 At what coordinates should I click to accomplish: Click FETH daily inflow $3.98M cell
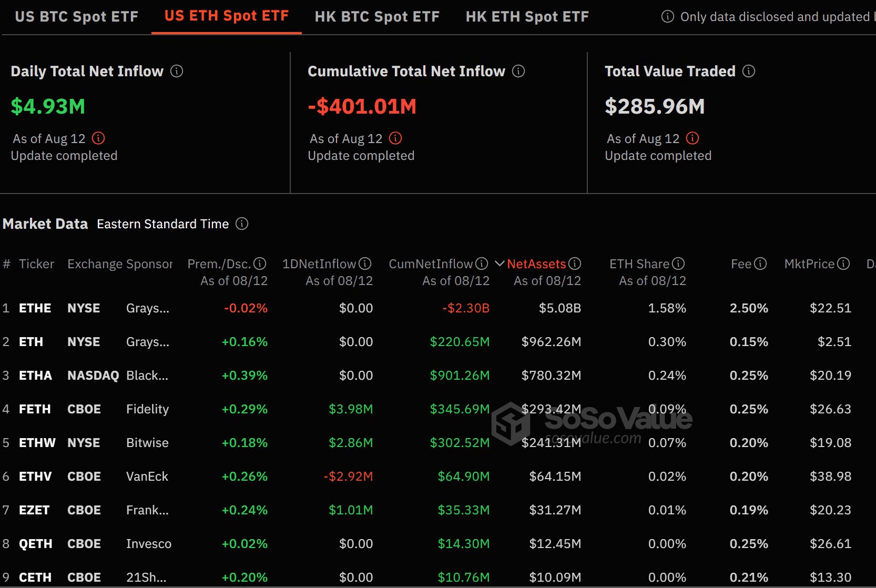pyautogui.click(x=351, y=409)
